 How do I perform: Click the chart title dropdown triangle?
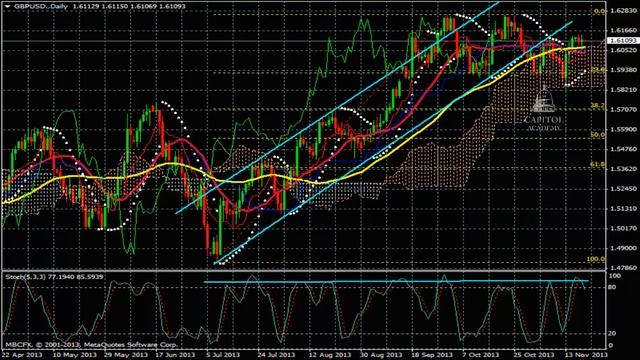coord(7,6)
